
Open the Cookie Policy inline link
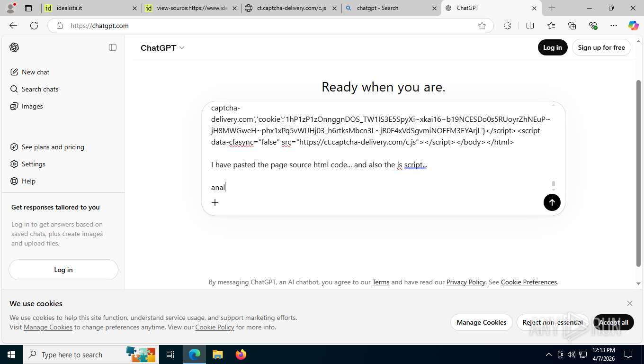215,327
